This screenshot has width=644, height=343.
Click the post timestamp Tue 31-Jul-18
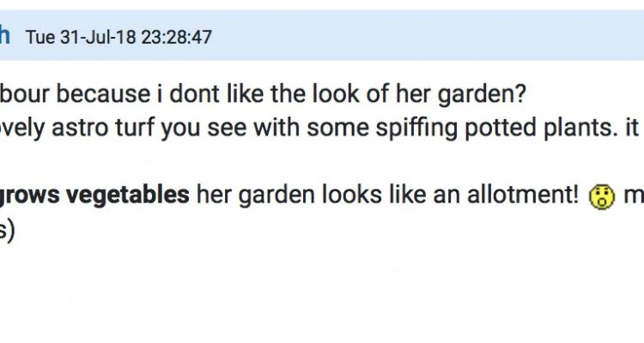click(x=81, y=38)
